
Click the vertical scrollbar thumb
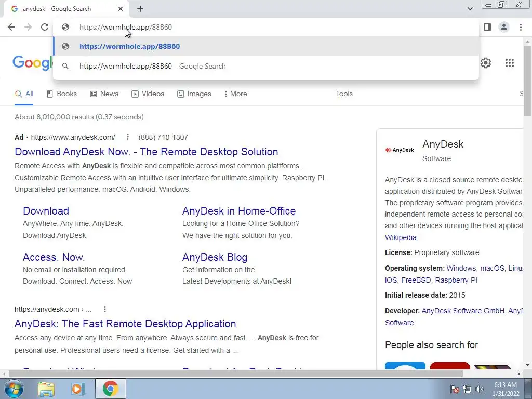(528, 81)
